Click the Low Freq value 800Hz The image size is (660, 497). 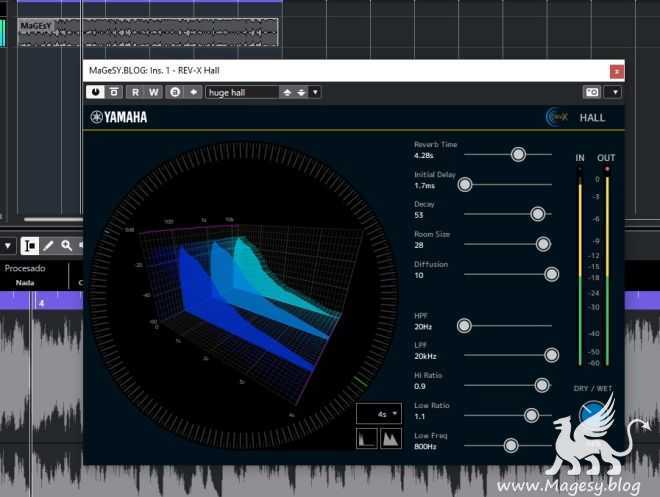click(x=425, y=447)
